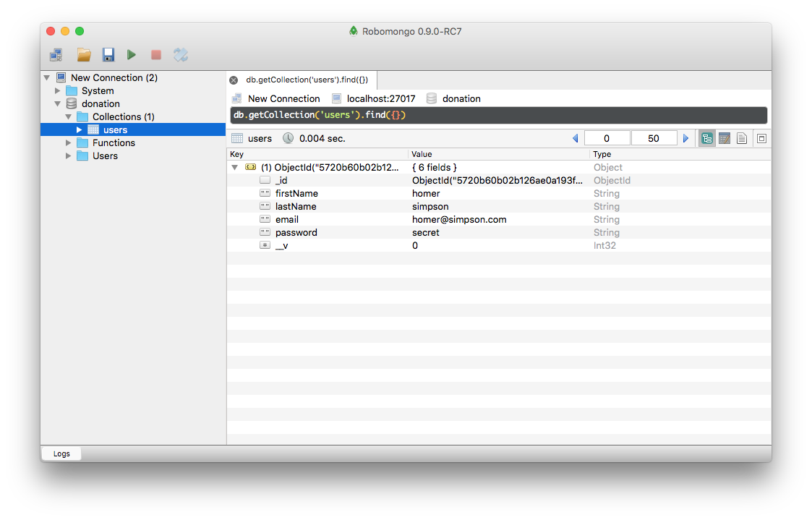Close the users query tab
The image size is (812, 520).
pos(234,80)
